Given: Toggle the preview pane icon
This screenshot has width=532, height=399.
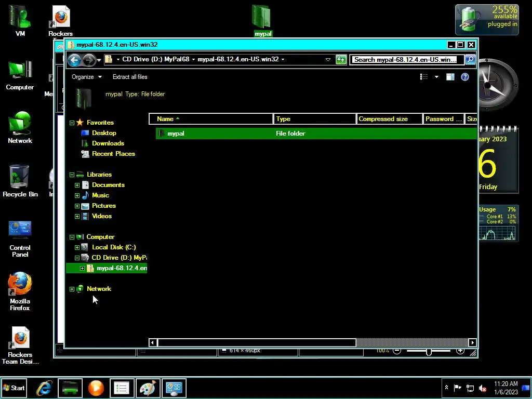Looking at the screenshot, I should (x=450, y=77).
